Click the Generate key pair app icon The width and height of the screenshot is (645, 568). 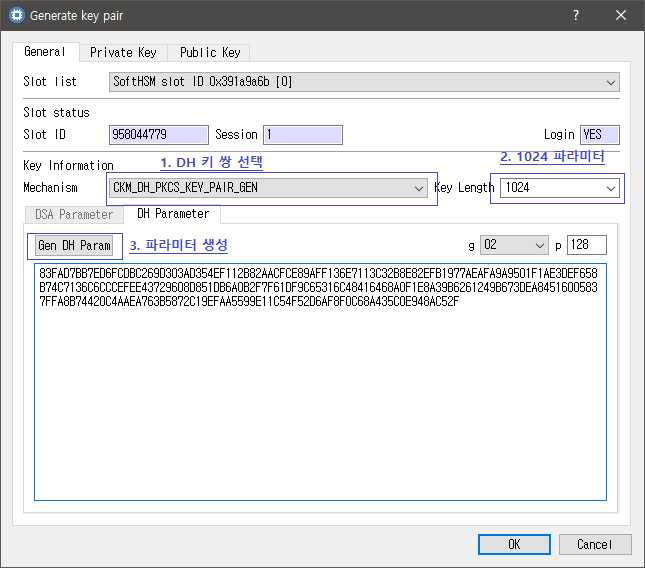tap(16, 15)
